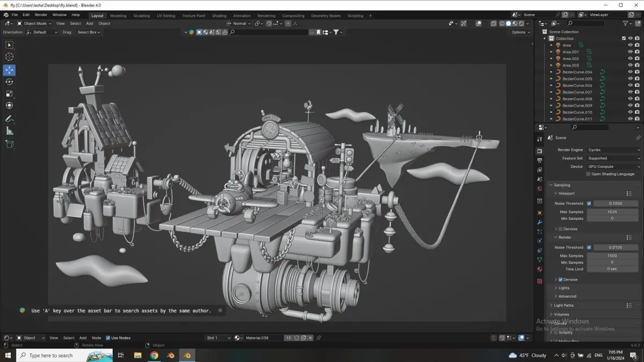Uncheck Use Nodes in the node editor
Image resolution: width=644 pixels, height=362 pixels.
(x=108, y=338)
